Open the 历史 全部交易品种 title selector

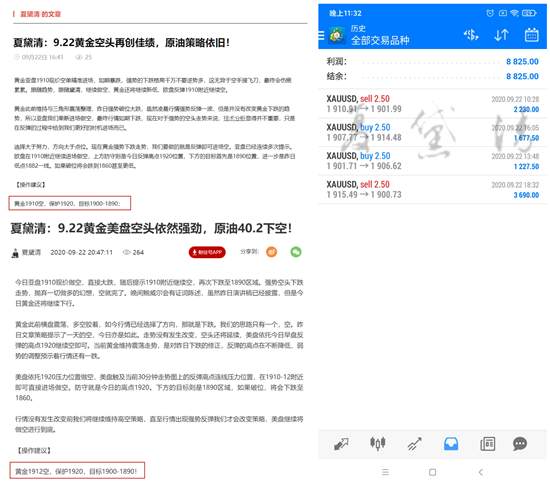pos(380,35)
